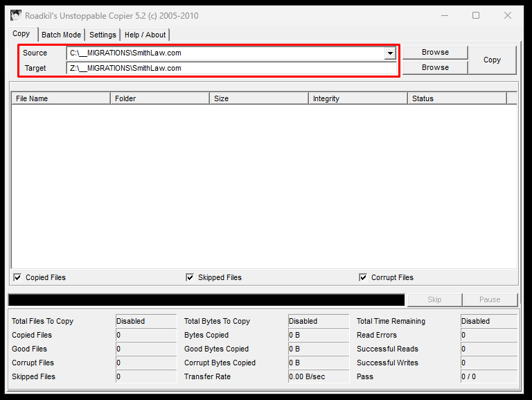
Task: Select the Copy tab
Action: (21, 34)
